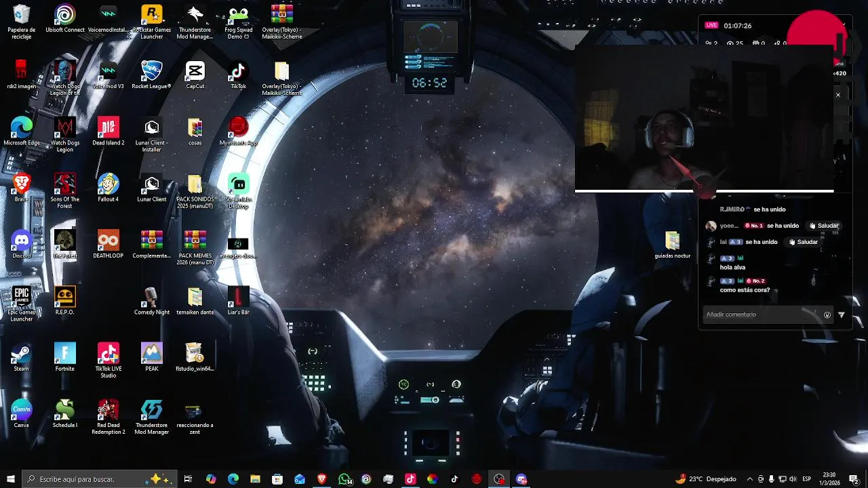Select the R.E.P.O. game icon
This screenshot has width=868, height=488.
pos(65,300)
